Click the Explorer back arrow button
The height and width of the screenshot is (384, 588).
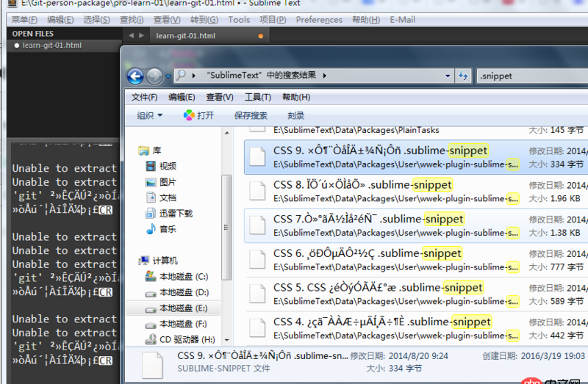point(135,76)
